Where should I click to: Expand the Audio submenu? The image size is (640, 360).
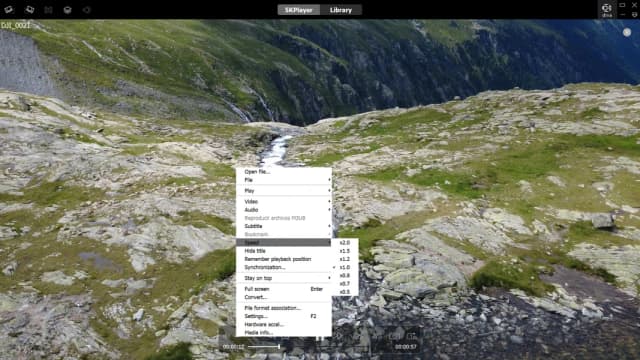click(x=284, y=210)
